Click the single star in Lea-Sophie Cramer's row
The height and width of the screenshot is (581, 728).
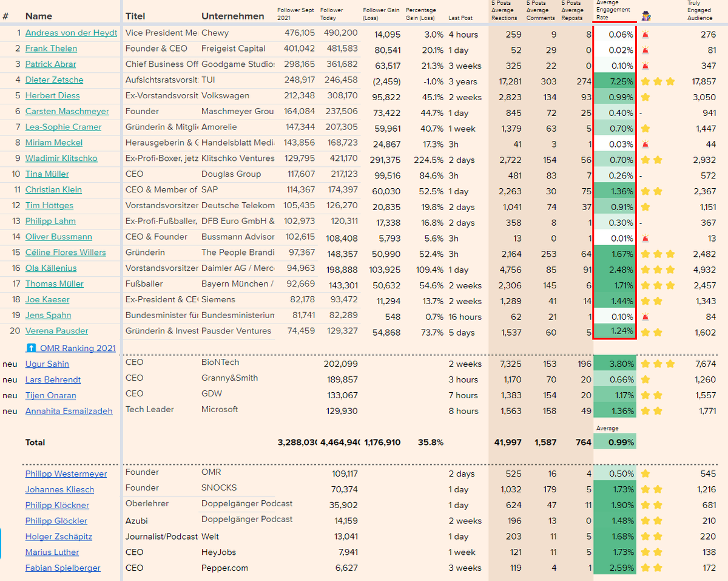point(645,129)
